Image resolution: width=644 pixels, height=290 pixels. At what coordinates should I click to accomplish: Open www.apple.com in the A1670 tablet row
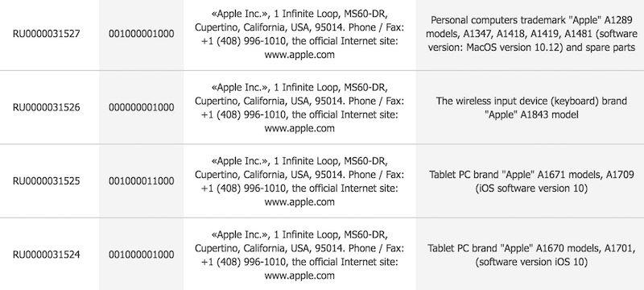[299, 275]
